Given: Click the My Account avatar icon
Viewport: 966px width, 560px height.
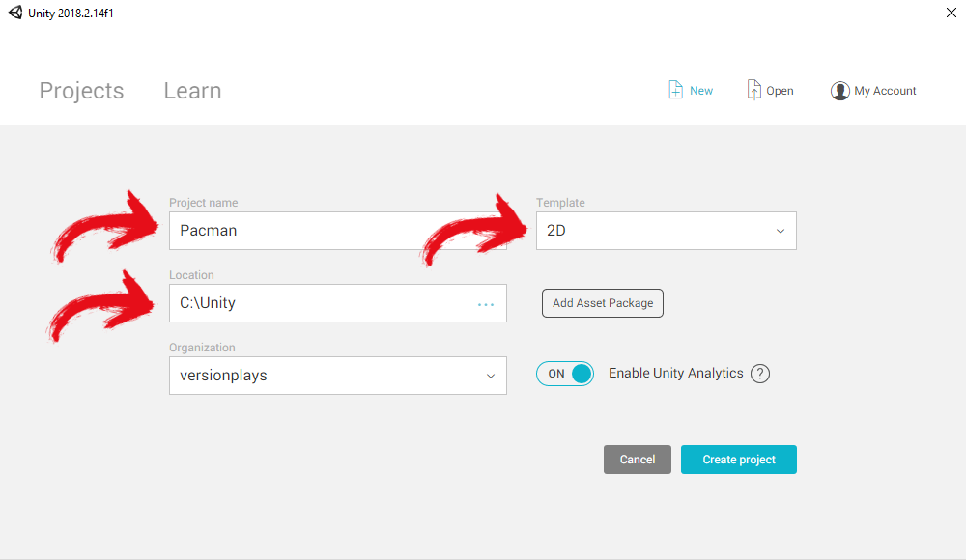Looking at the screenshot, I should tap(839, 91).
